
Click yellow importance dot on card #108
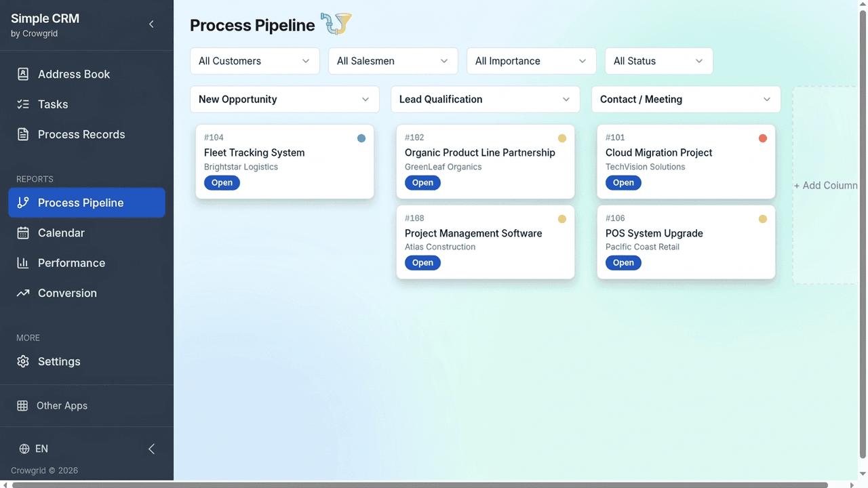[x=562, y=219]
